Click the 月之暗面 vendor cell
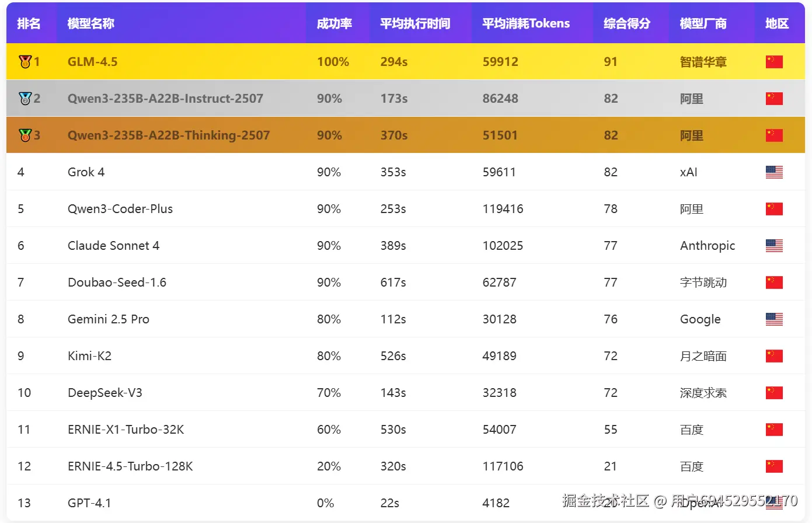Image resolution: width=812 pixels, height=523 pixels. point(703,356)
